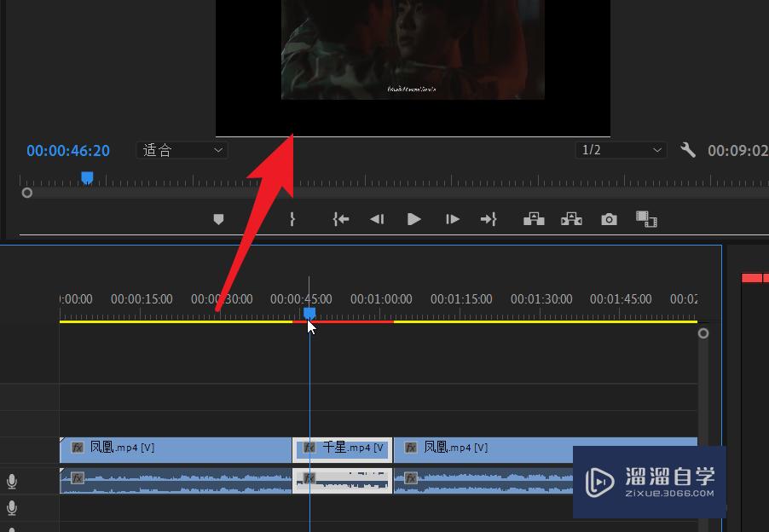Click the monitor zoom bar's left circle handle

[x=27, y=193]
